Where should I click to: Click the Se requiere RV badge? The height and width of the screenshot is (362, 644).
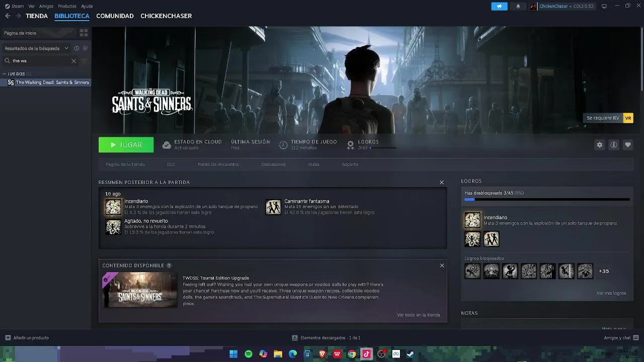pos(609,118)
